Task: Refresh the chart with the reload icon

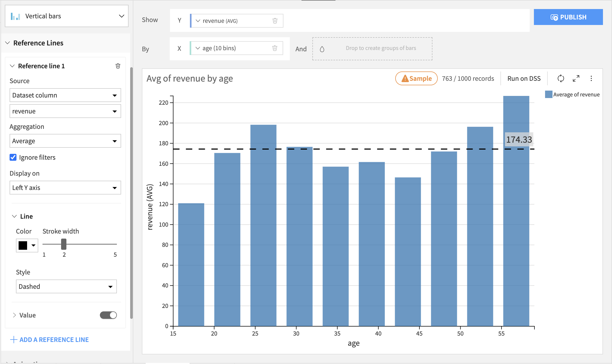Action: (561, 78)
